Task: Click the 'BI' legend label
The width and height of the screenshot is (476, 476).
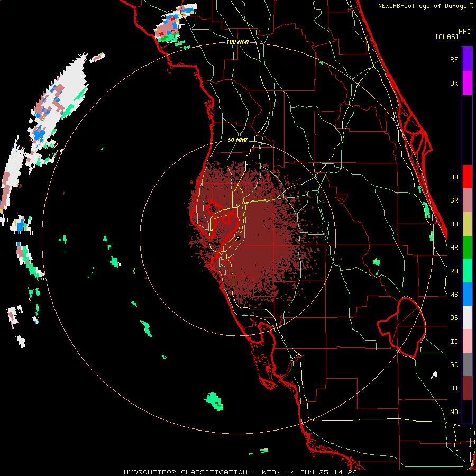Action: click(x=454, y=388)
